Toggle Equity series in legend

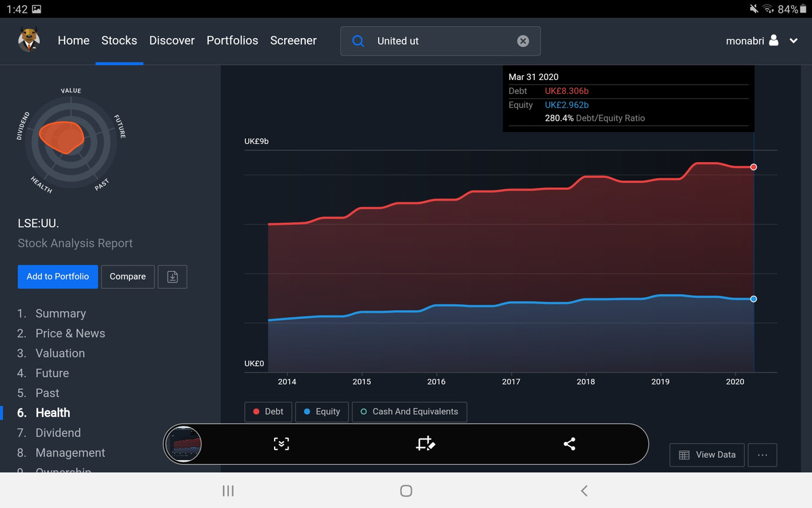[322, 411]
